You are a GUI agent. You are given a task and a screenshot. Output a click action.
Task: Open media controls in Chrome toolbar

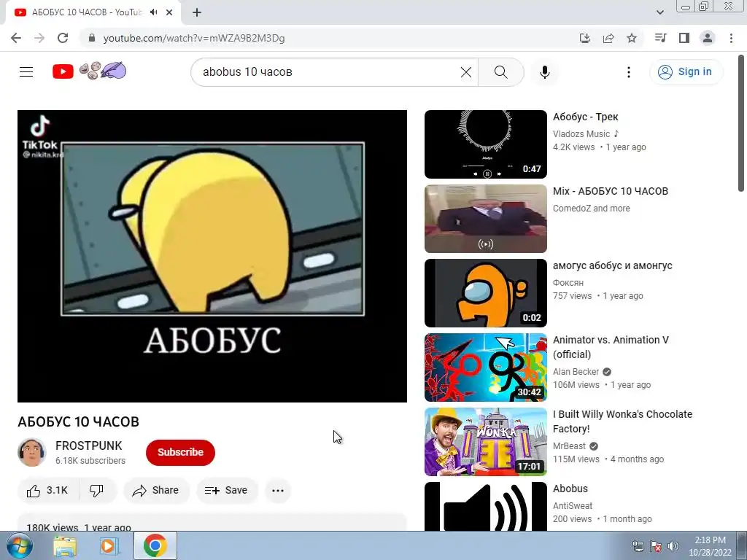click(x=660, y=38)
